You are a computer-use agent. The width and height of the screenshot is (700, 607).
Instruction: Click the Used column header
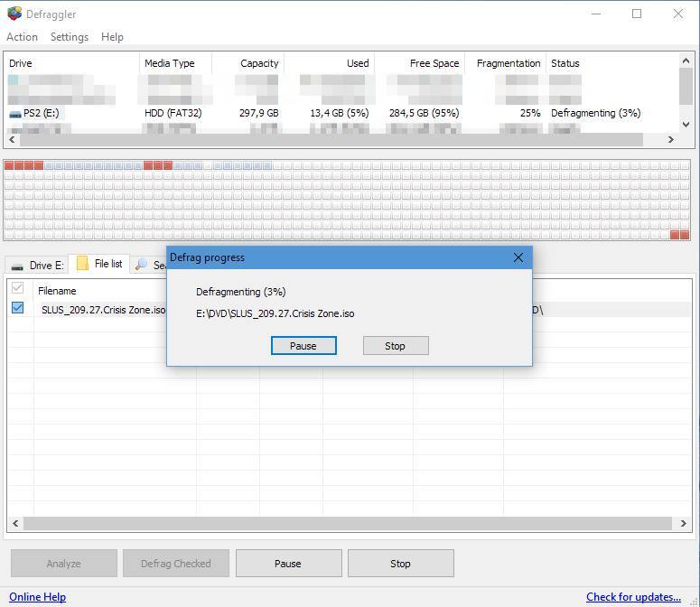tap(330, 63)
